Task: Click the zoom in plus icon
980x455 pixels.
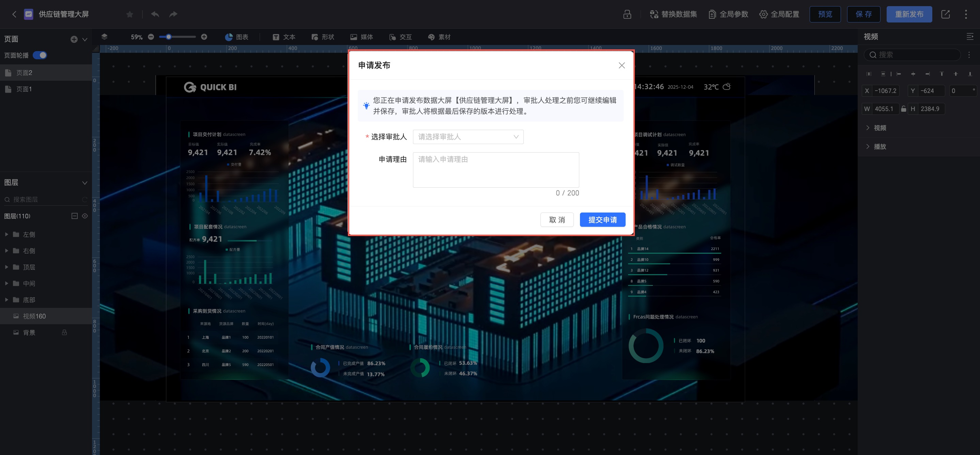Action: 204,37
